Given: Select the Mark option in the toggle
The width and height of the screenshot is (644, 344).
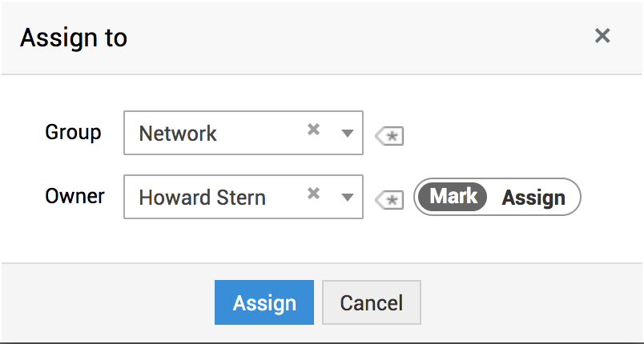Looking at the screenshot, I should pos(453,197).
